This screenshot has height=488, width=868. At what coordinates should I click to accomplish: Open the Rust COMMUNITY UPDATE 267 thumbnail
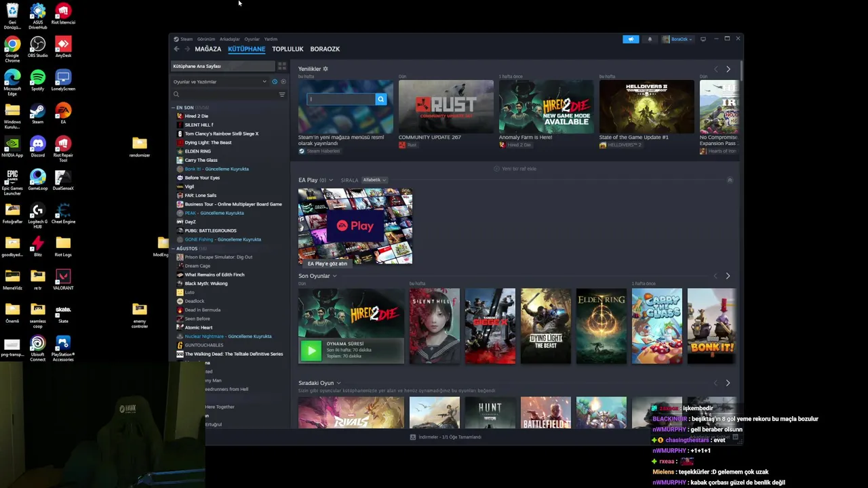(x=446, y=106)
